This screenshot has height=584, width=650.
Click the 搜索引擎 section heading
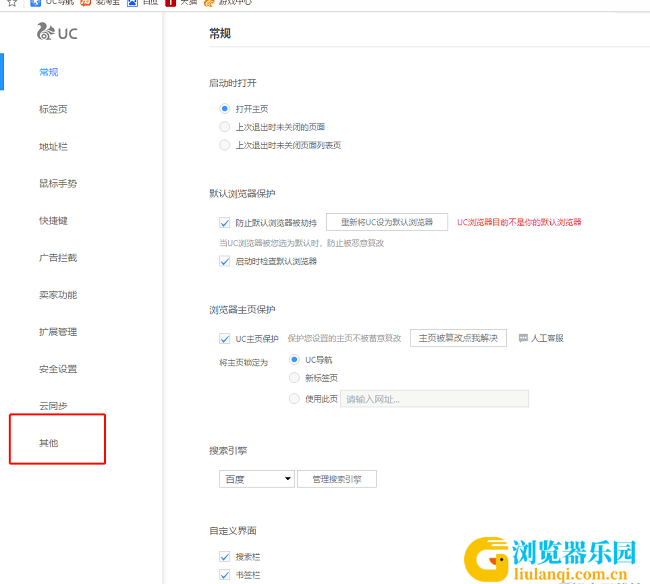tap(228, 451)
